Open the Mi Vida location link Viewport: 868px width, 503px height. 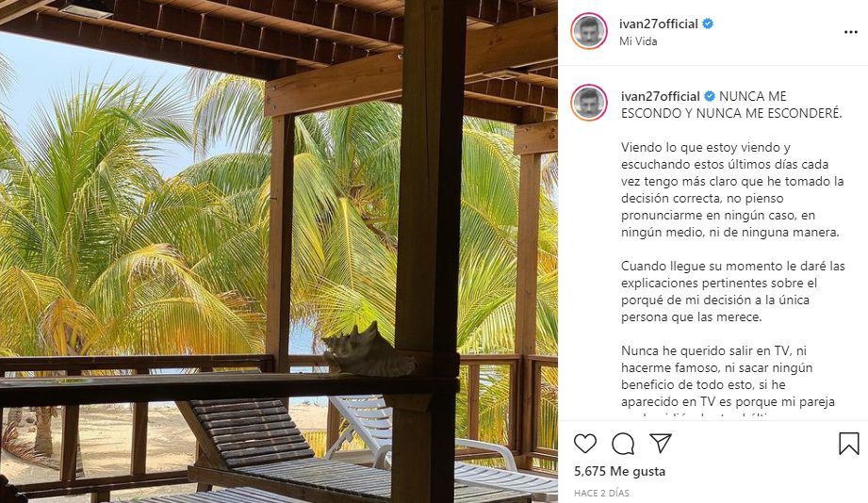tap(638, 41)
